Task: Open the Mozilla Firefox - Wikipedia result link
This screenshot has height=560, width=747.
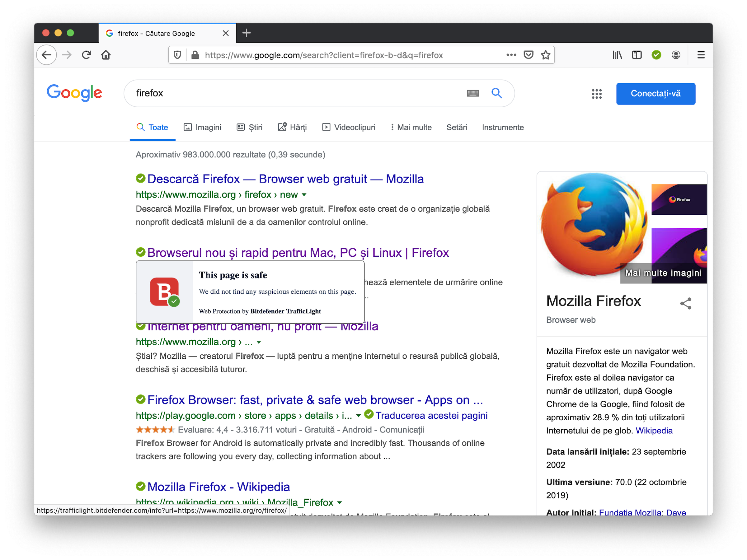Action: coord(218,487)
